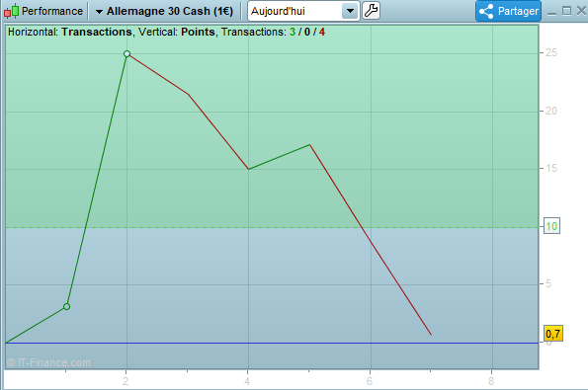Click the 2 tick on horizontal axis
588x390 pixels.
pyautogui.click(x=126, y=381)
